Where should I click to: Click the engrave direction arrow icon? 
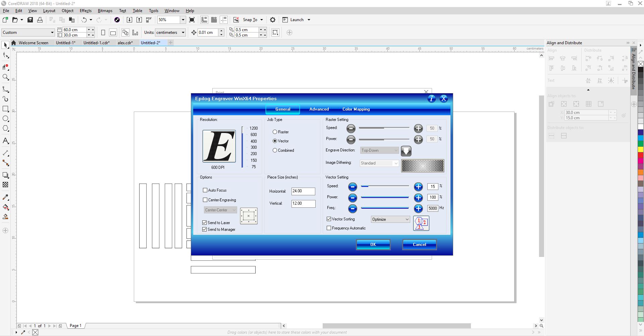(x=406, y=151)
